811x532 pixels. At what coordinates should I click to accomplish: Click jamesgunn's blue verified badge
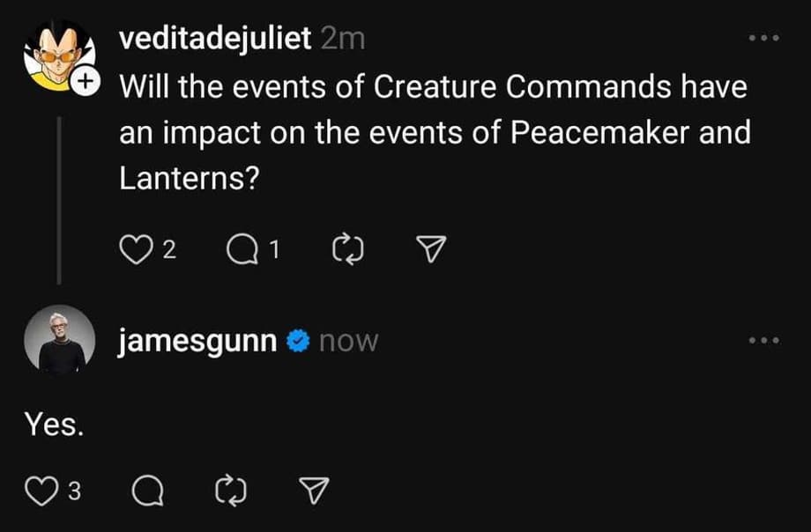pyautogui.click(x=298, y=342)
